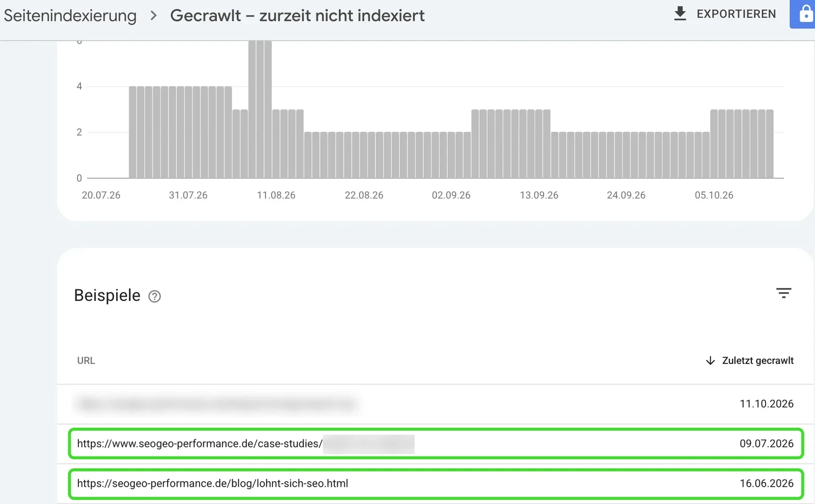Click the Beispiele section heading
815x504 pixels.
(107, 296)
